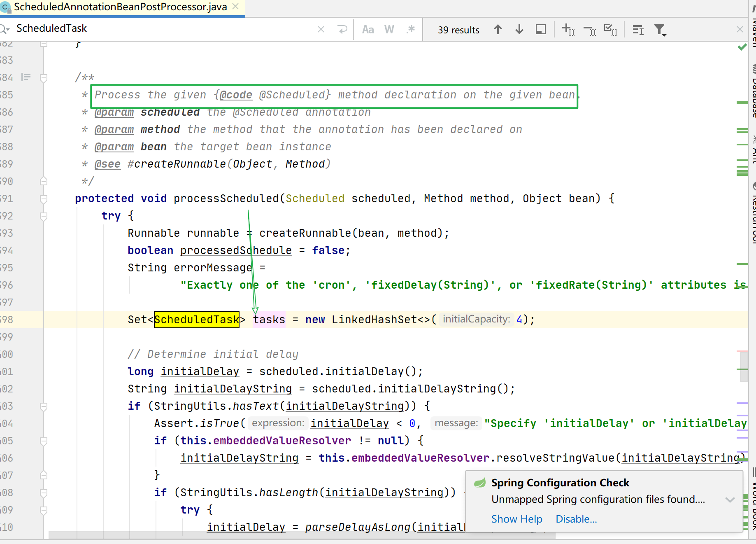Viewport: 756px width, 544px height.
Task: Disable the Spring Configuration Check notification
Action: [576, 519]
